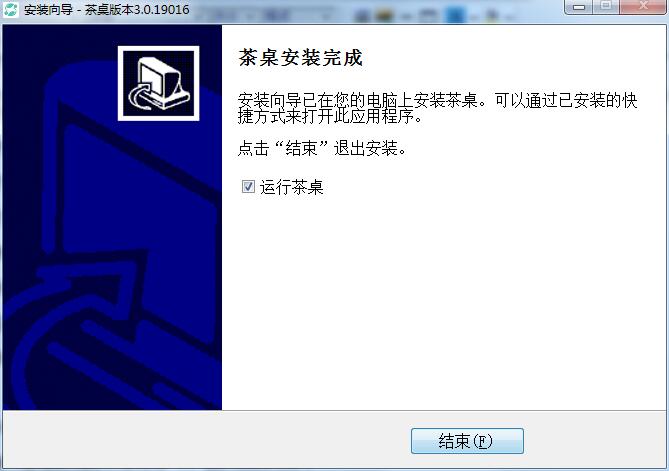669x471 pixels.
Task: Click the disabled maximize button in title bar
Action: 606,6
